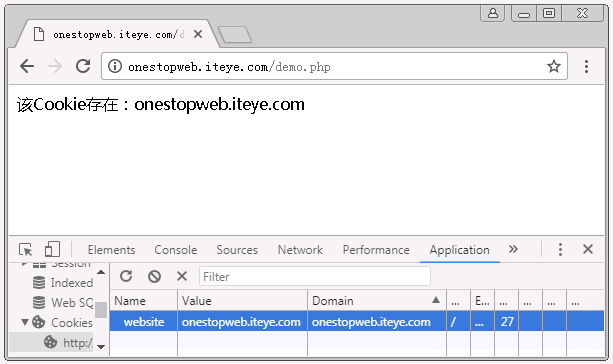
Task: Toggle the Domain sort order arrow
Action: tap(436, 300)
